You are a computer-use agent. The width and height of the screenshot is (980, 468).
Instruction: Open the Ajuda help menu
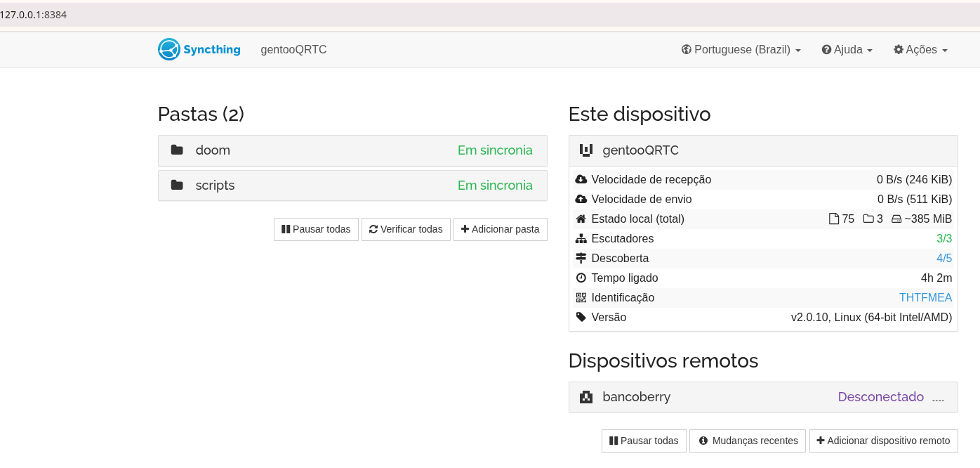(x=847, y=50)
